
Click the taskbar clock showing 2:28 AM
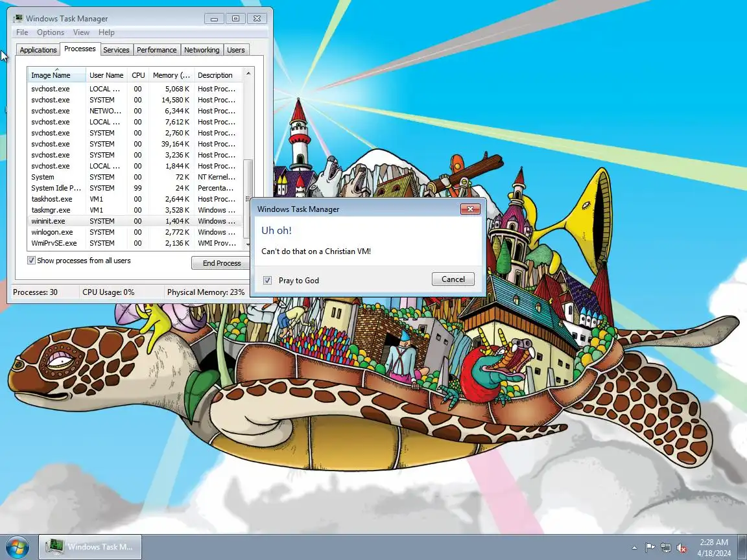714,548
